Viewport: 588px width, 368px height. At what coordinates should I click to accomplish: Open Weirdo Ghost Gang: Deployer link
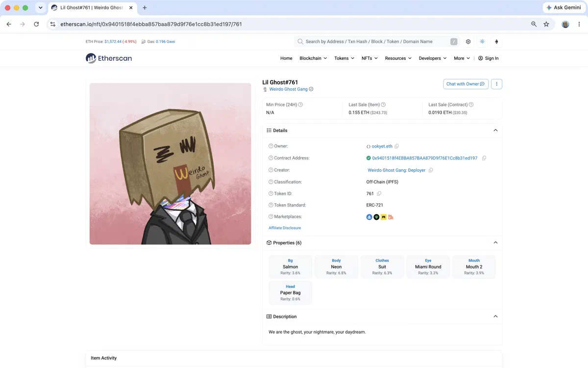[397, 170]
